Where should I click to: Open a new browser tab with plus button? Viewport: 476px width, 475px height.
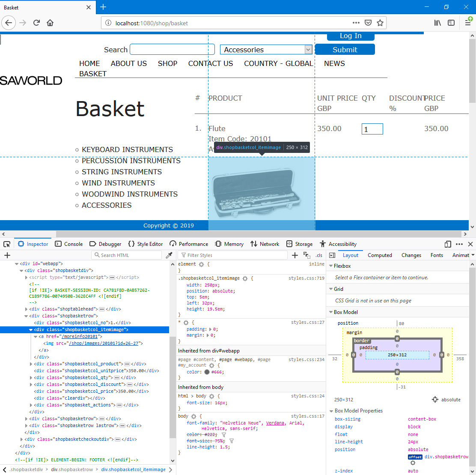(x=103, y=7)
